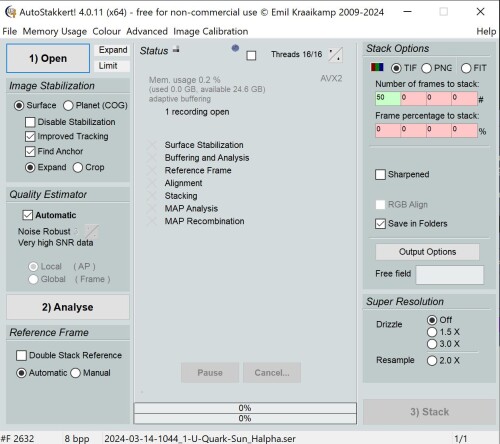Click the green frame count field showing 50
This screenshot has height=444, width=500.
388,98
